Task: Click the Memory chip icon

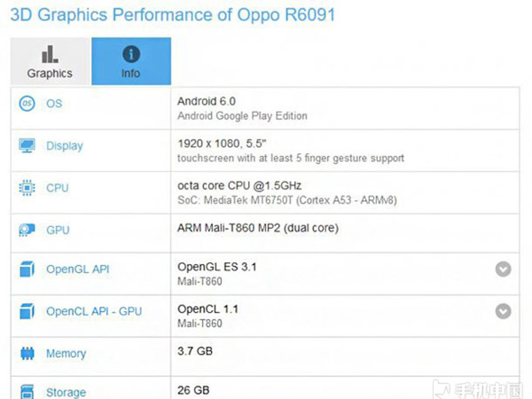Action: [x=27, y=353]
